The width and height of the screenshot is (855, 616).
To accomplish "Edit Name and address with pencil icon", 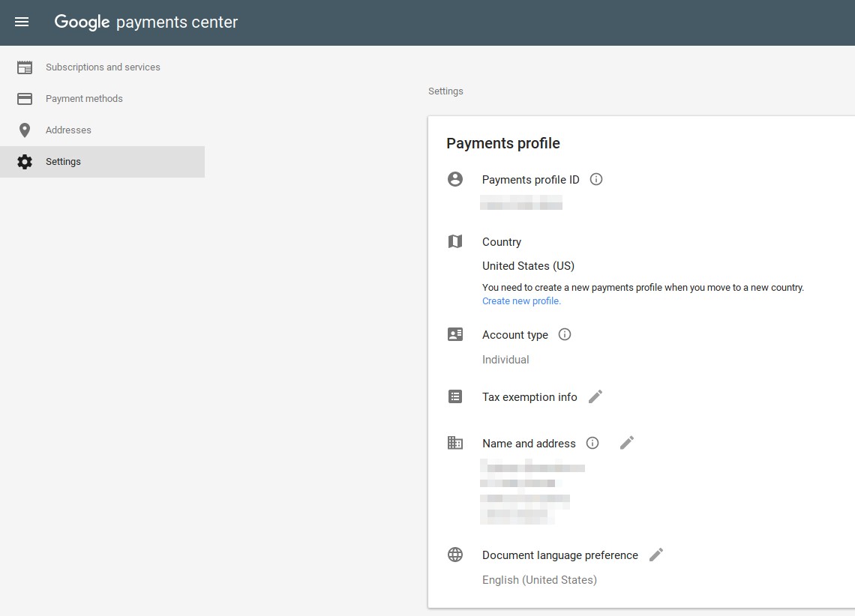I will pyautogui.click(x=627, y=443).
